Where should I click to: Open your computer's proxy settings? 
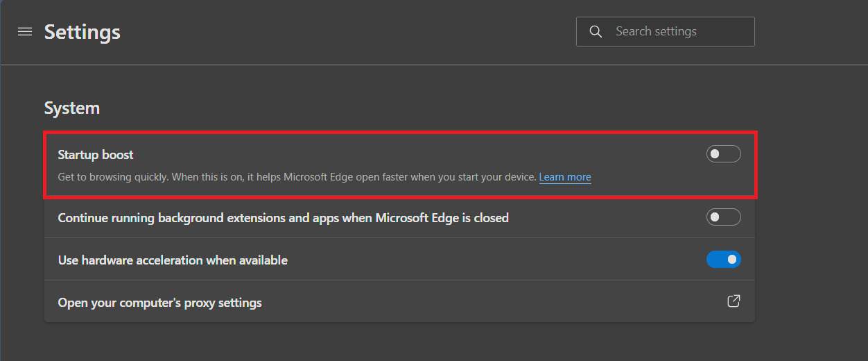pos(159,303)
